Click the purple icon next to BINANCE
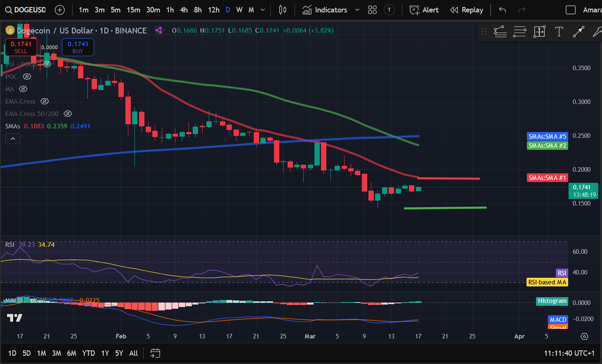 point(159,30)
